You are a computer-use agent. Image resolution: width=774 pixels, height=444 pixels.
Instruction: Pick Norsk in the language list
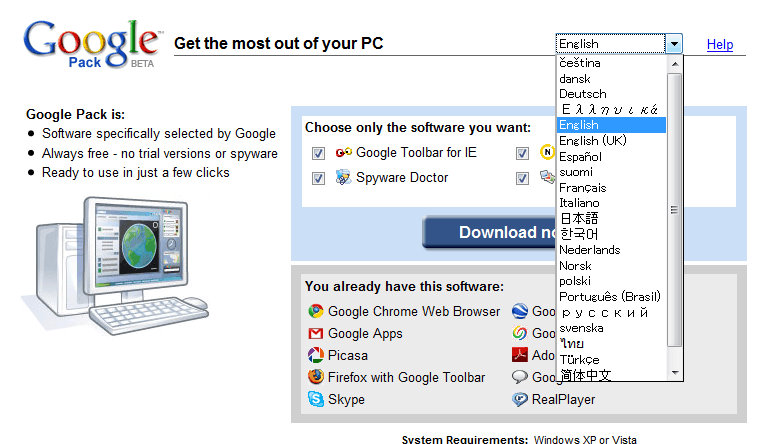[612, 266]
